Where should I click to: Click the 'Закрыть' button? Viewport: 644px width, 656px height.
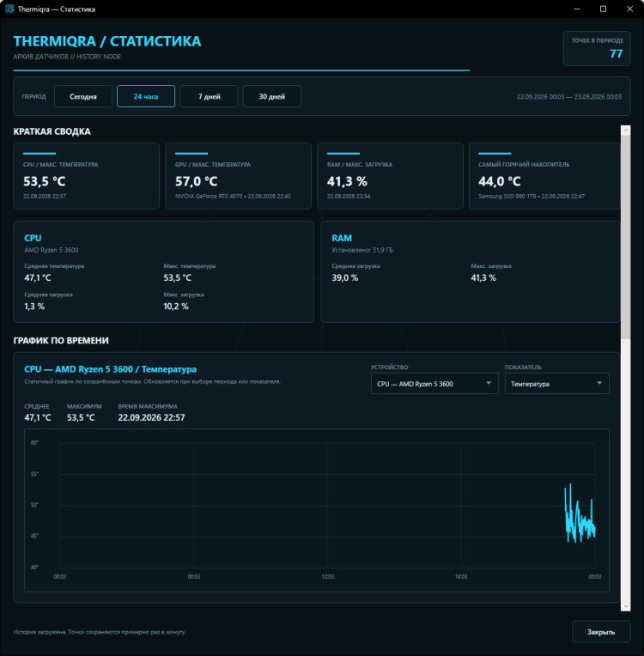tap(601, 632)
